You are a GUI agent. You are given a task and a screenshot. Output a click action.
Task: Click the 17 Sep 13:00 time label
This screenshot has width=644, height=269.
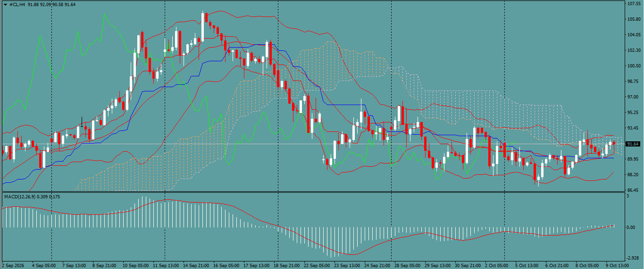pos(256,266)
